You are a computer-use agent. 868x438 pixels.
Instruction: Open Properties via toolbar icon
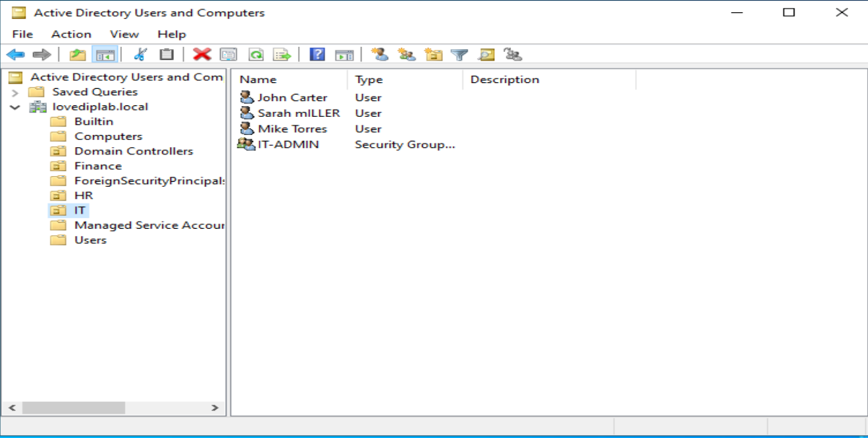pos(229,55)
